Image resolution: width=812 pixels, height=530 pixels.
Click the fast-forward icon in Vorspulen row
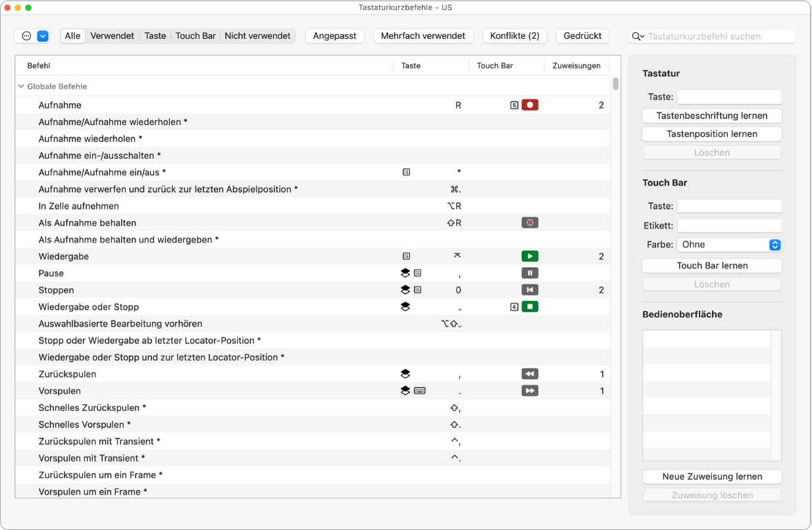point(530,391)
